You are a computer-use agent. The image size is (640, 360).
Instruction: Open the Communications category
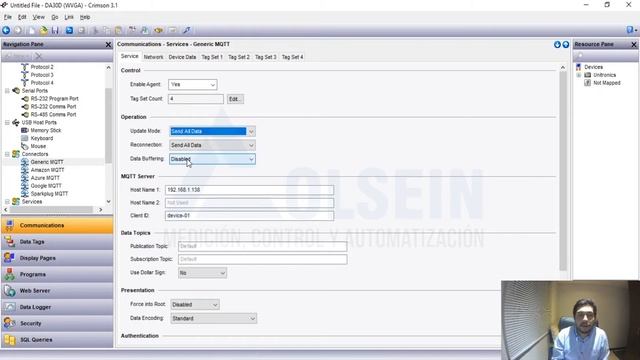pyautogui.click(x=57, y=226)
